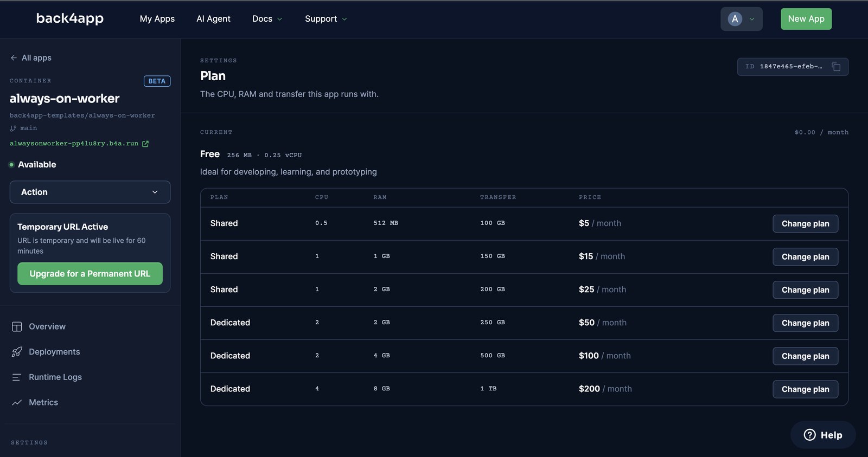Image resolution: width=868 pixels, height=457 pixels.
Task: Open the alwaysonworker-pp4lu8ry.b4a.run link
Action: 74,144
